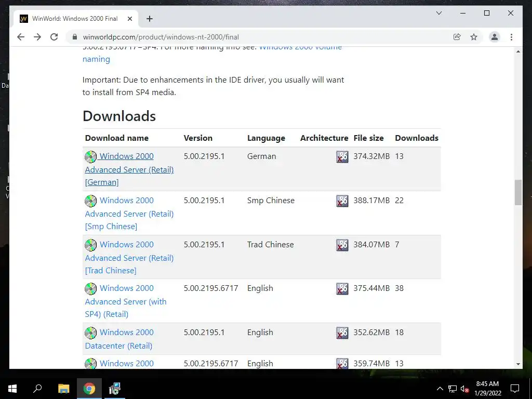Share this page from address bar
Screen dimensions: 532x399
457,37
